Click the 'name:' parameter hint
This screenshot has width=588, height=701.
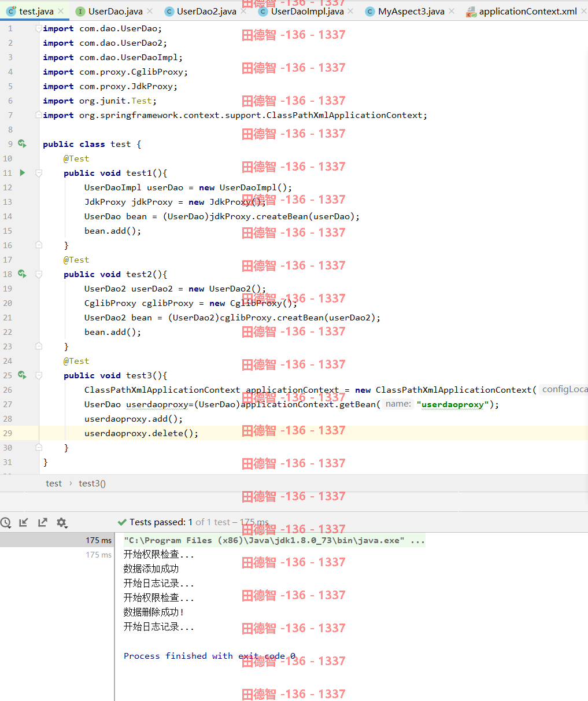coord(398,404)
